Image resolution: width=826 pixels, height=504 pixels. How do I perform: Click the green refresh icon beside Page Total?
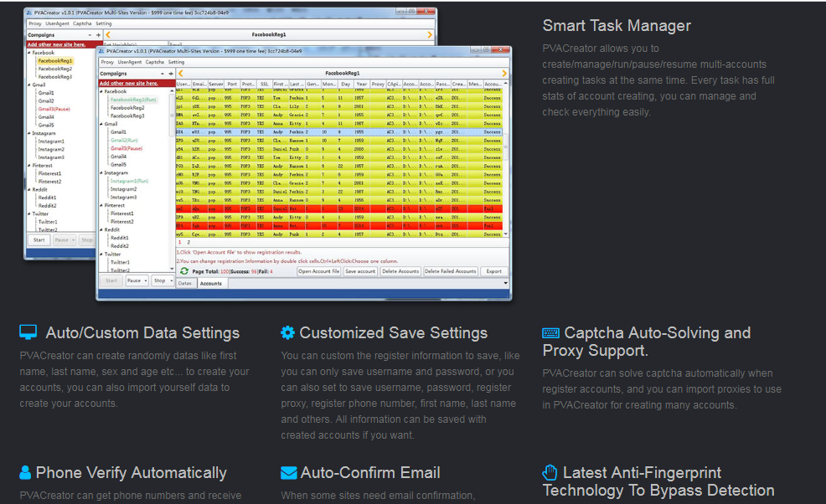[183, 271]
